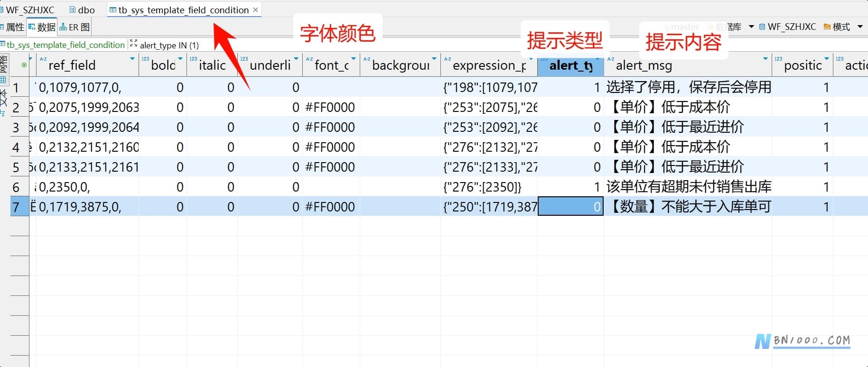The height and width of the screenshot is (367, 868).
Task: Click the expand filter panel arrows icon
Action: coord(133,43)
